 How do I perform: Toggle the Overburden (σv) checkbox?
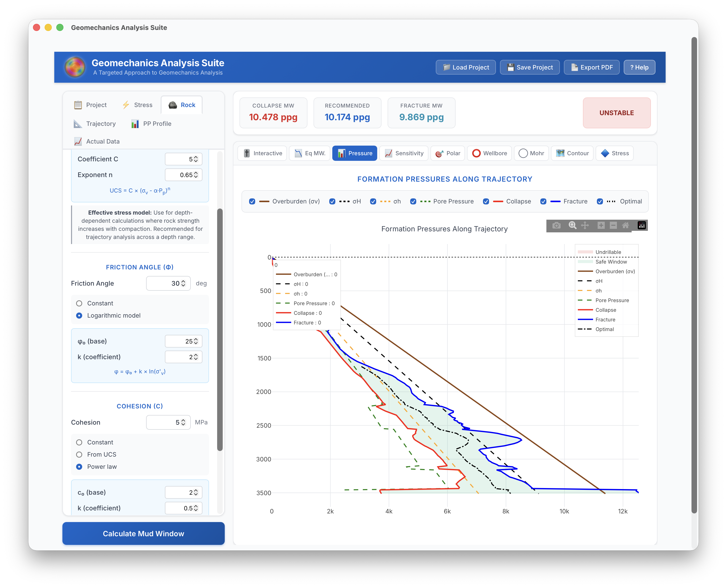pyautogui.click(x=252, y=201)
